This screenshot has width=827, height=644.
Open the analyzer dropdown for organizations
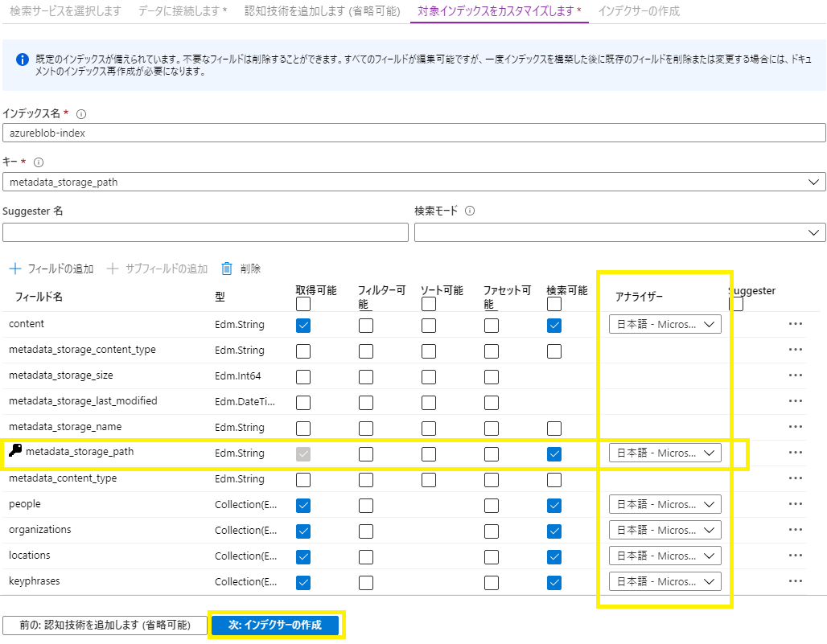(x=665, y=530)
